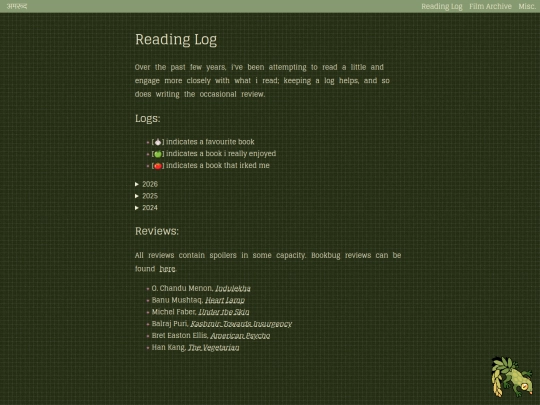Follow the 'here' Bookbug reviews link

coord(167,269)
